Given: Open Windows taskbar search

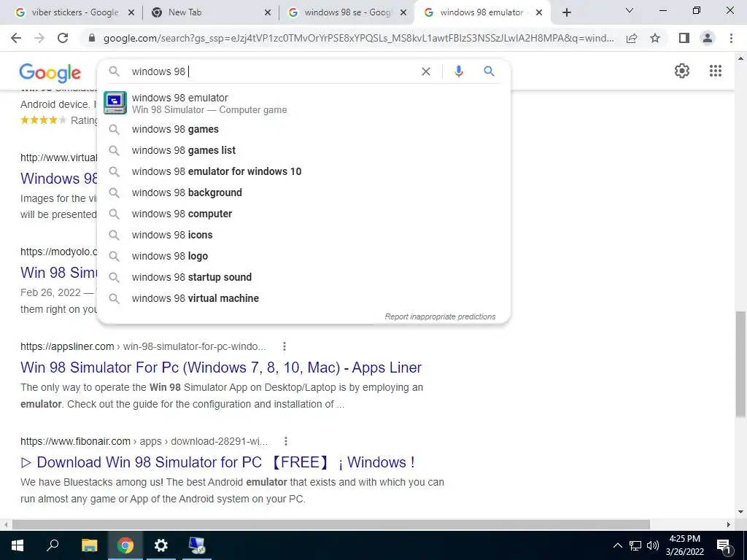Looking at the screenshot, I should click(x=53, y=545).
